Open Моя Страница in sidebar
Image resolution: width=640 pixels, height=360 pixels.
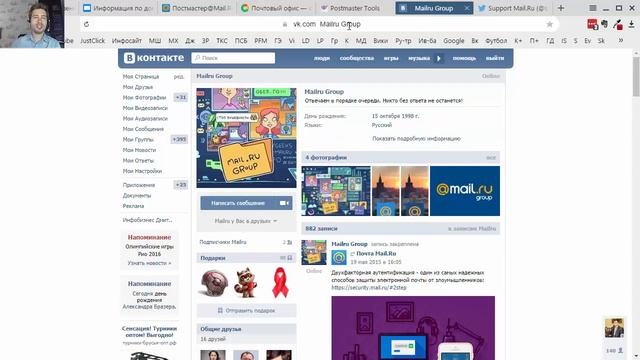141,77
